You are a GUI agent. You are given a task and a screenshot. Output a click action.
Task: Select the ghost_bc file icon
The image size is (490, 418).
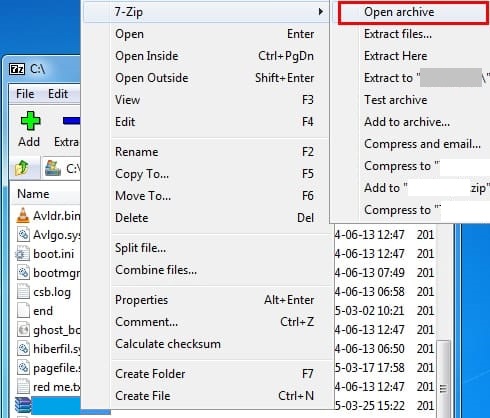coord(23,330)
